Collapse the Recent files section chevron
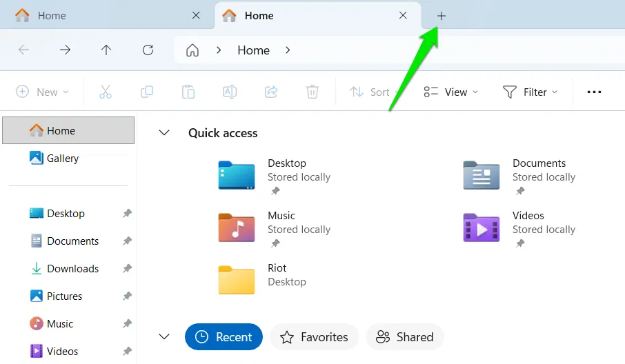This screenshot has width=625, height=364. 164,337
